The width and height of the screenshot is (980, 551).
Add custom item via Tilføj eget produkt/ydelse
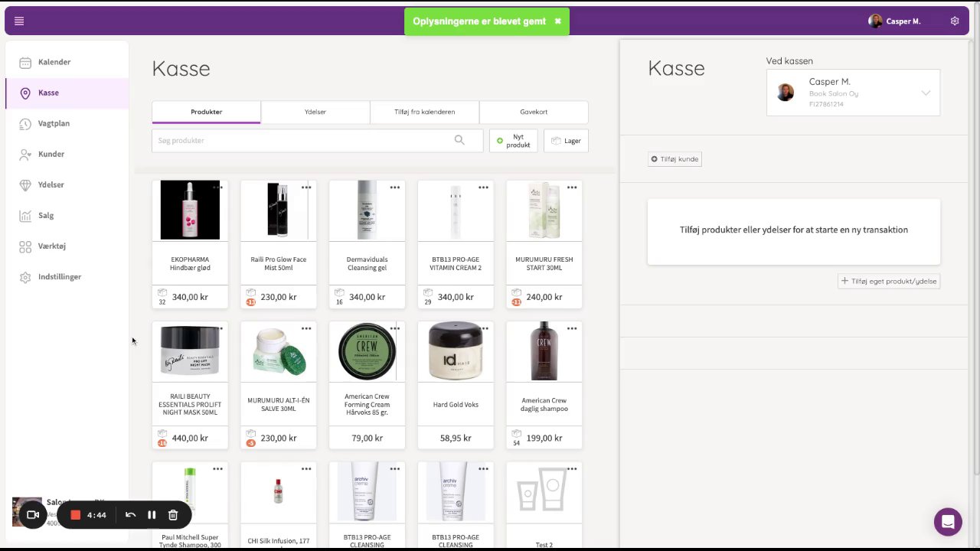[x=889, y=281]
